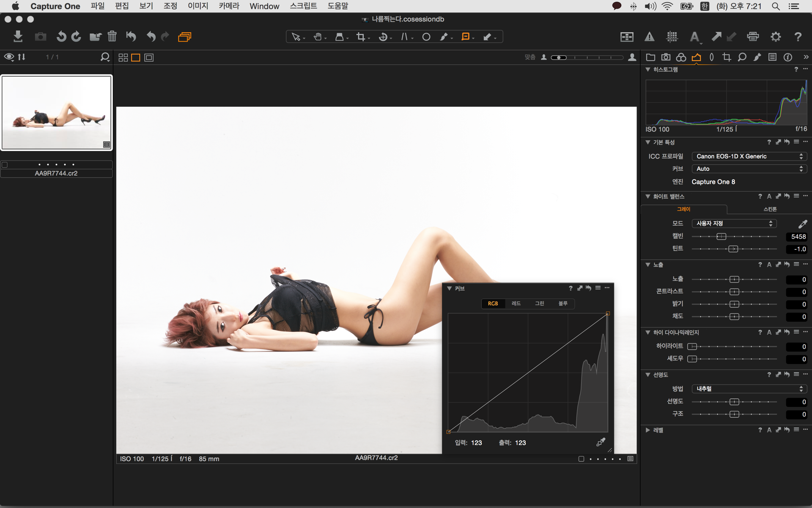
Task: Click the curve point picker icon
Action: 601,442
